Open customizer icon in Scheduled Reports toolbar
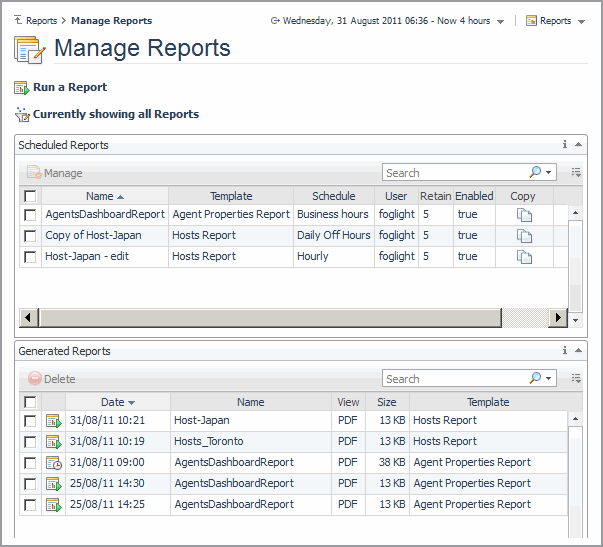The image size is (603, 547). tap(576, 173)
